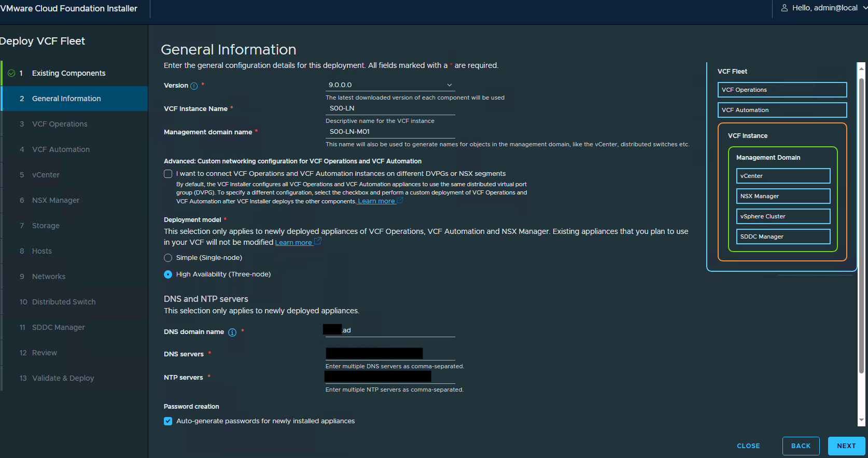Open step 9 Networks
This screenshot has height=458, width=868.
74,276
